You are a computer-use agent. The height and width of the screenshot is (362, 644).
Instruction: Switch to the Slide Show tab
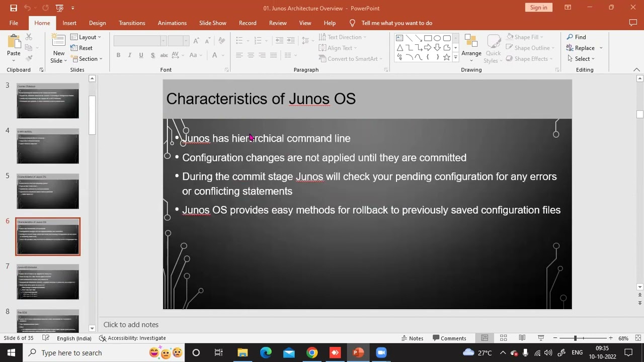pyautogui.click(x=212, y=23)
